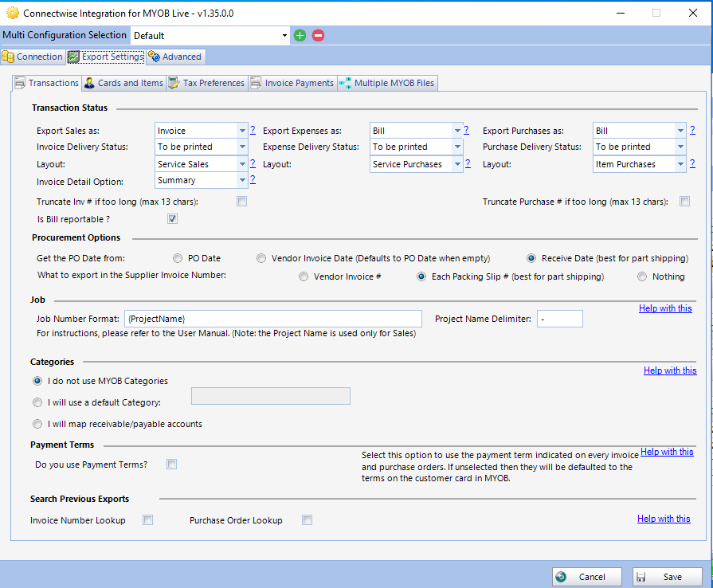Click help icon beside Invoice Detail Option

coord(253,179)
